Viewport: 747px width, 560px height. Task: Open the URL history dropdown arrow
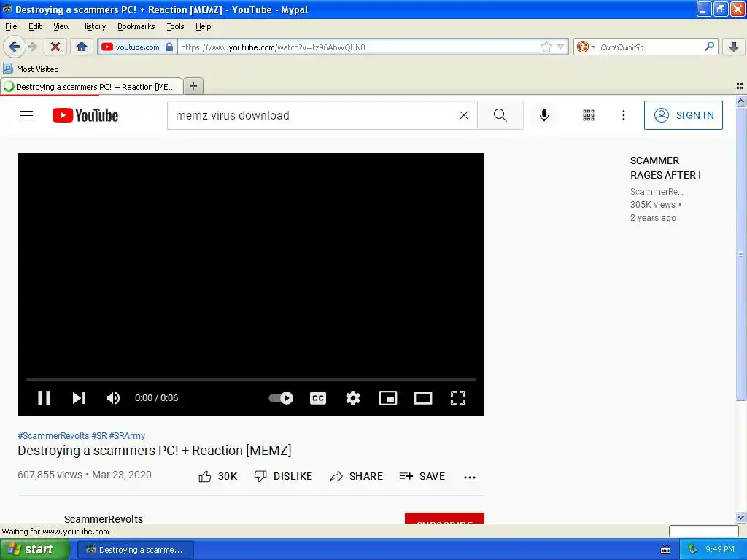pos(561,47)
